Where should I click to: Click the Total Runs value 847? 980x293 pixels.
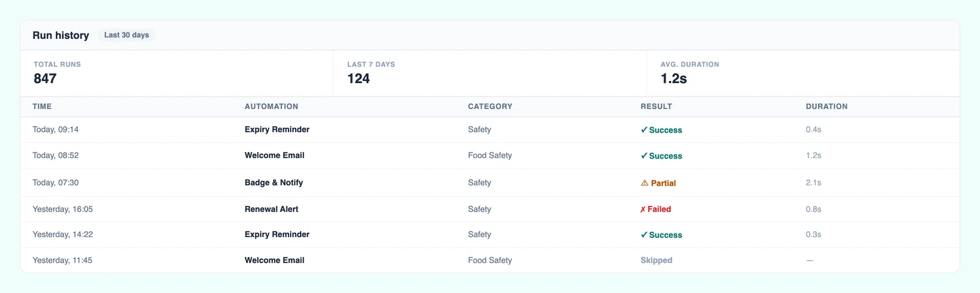[45, 78]
